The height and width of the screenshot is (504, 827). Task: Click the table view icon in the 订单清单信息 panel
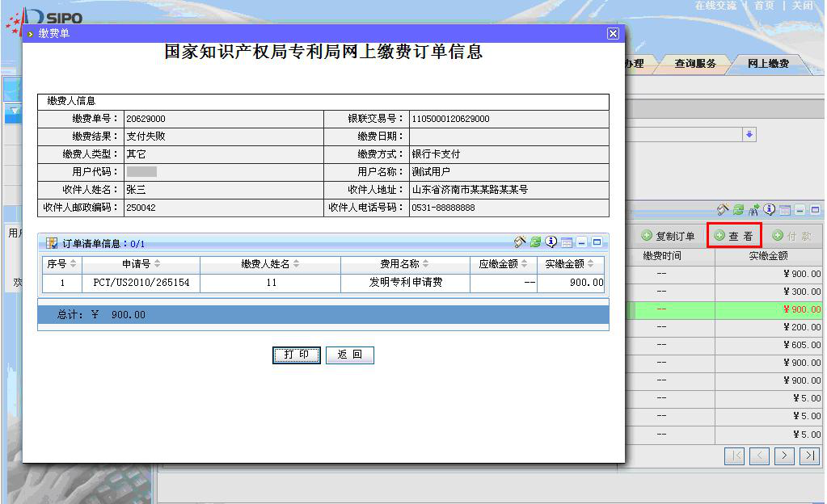tap(567, 242)
